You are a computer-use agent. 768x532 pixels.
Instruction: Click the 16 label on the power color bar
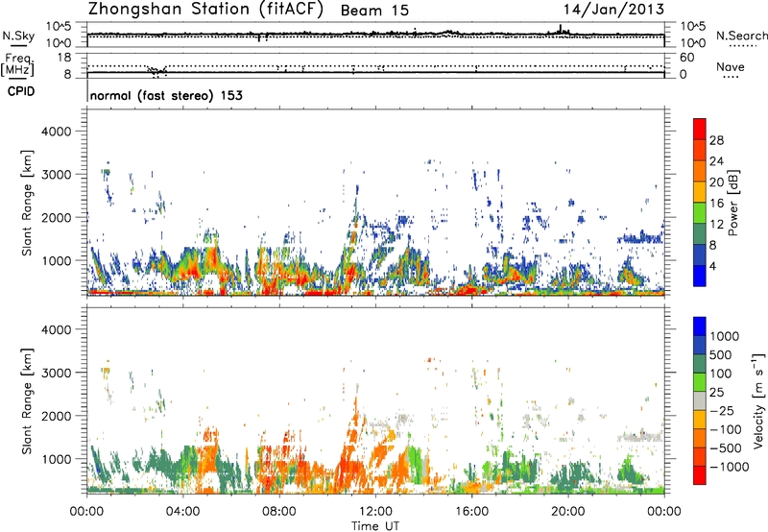pos(716,204)
